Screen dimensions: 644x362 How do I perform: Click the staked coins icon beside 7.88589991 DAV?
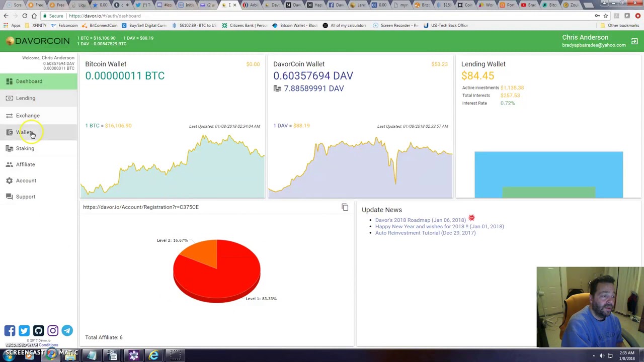tap(277, 88)
